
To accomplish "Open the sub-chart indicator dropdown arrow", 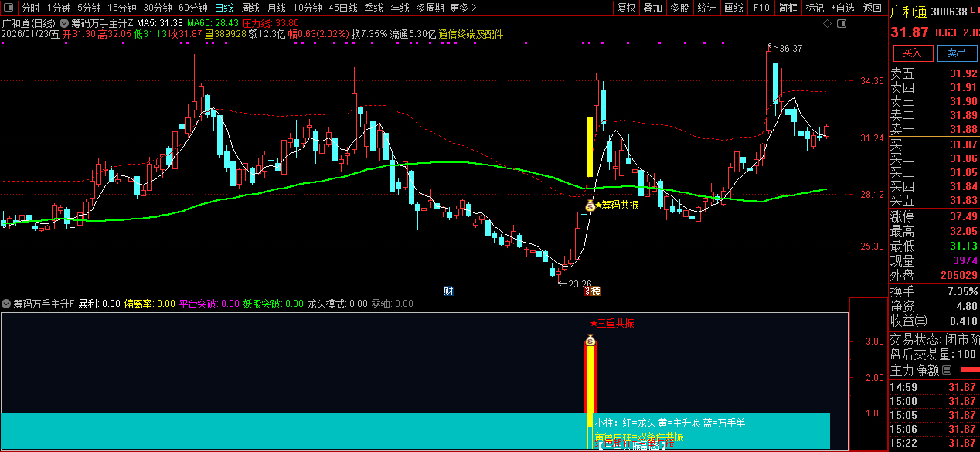I will coord(7,304).
